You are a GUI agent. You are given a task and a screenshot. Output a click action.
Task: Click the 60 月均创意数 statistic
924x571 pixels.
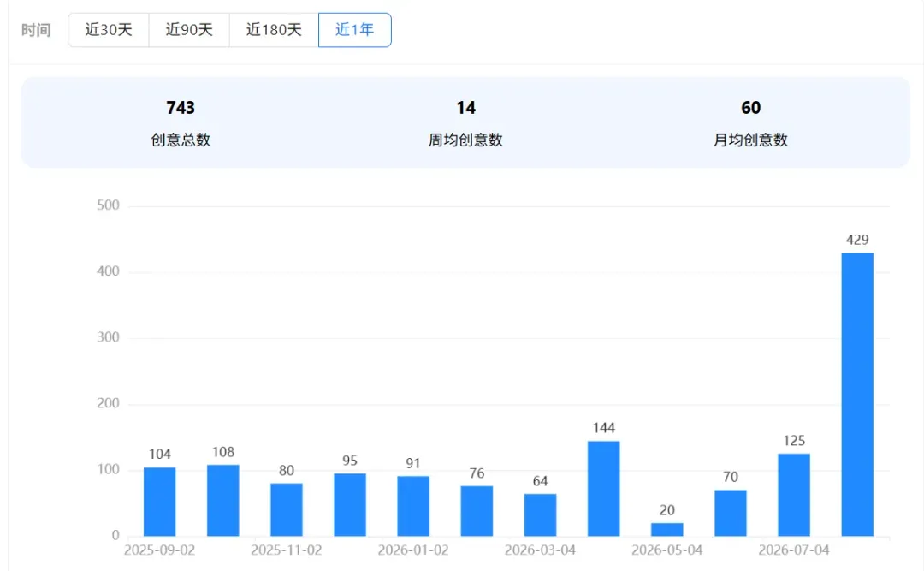point(750,122)
